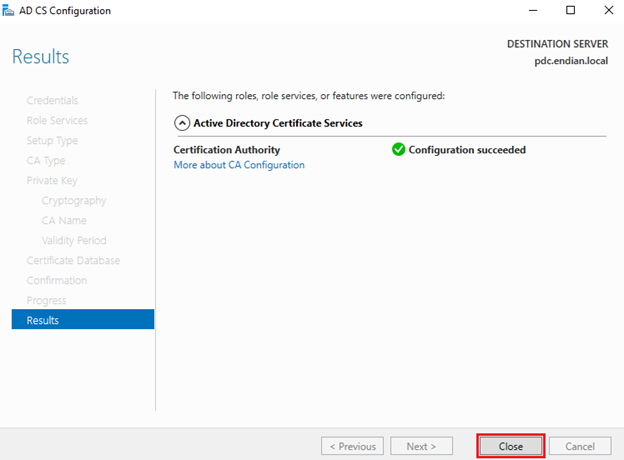Select the Confirmation step in sidebar
This screenshot has height=460, width=624.
click(57, 281)
